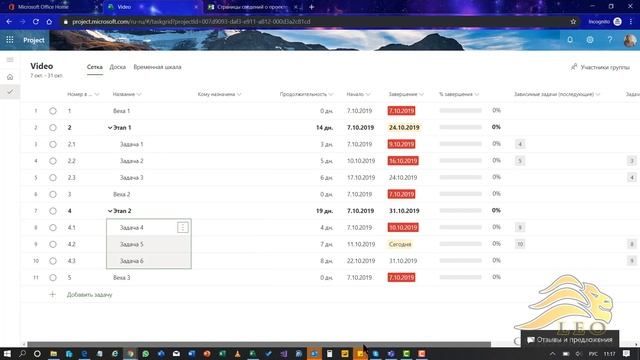Open the Название column dropdown
640x360 pixels.
139,94
